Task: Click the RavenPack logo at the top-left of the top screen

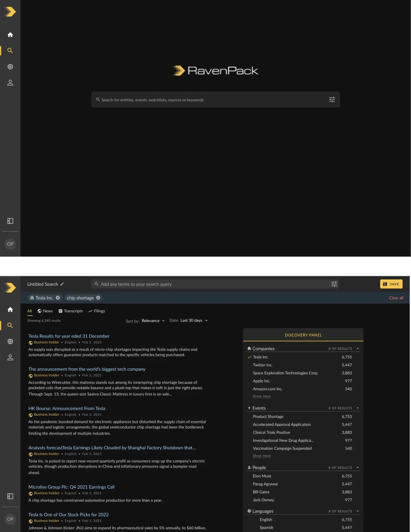Action: pyautogui.click(x=10, y=12)
